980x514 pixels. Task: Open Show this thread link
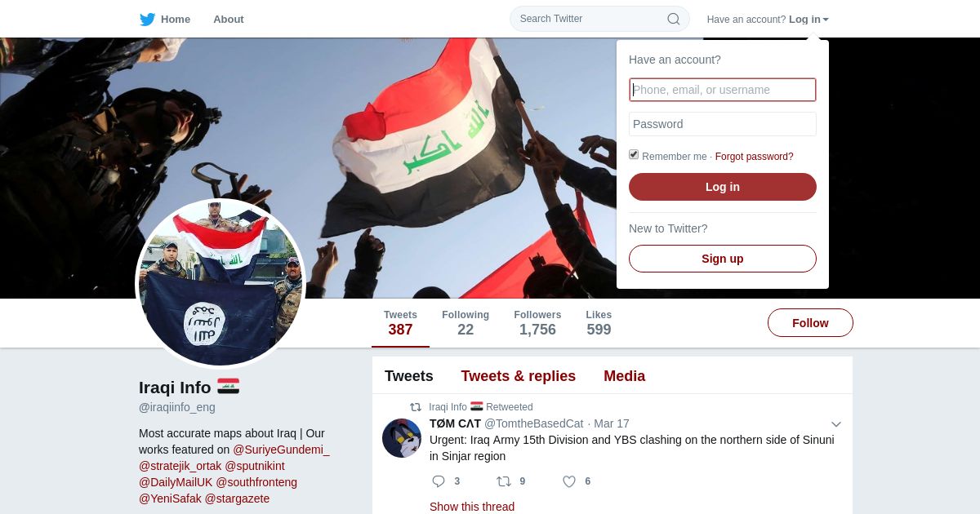pos(472,507)
